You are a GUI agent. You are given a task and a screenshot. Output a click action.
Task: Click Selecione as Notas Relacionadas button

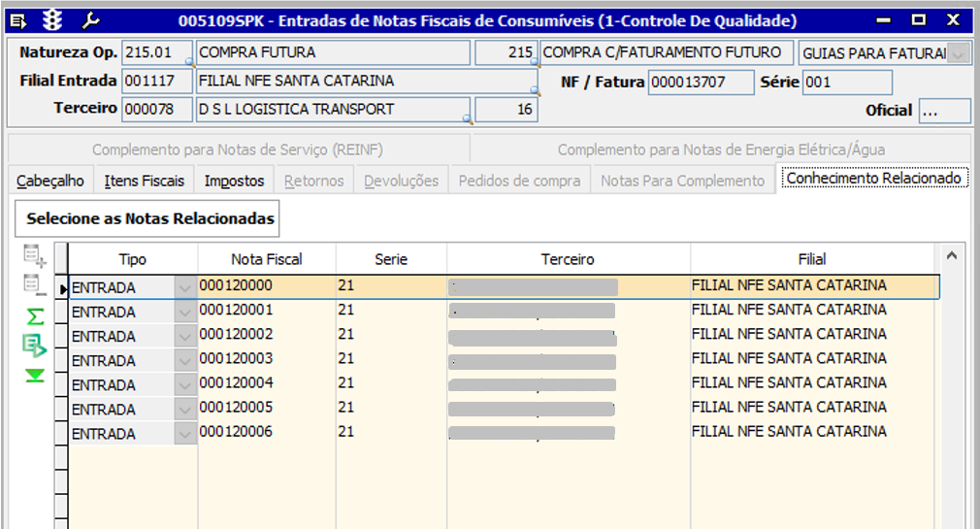point(150,218)
